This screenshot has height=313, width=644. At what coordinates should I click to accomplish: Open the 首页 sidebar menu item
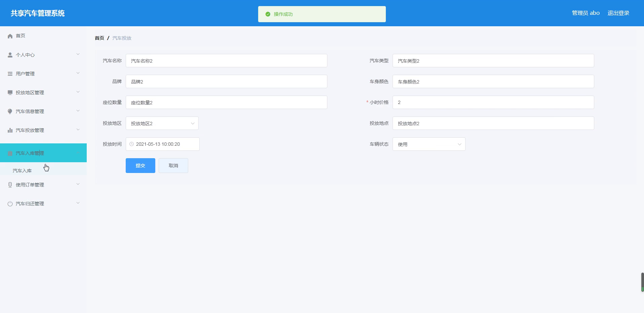pos(43,36)
